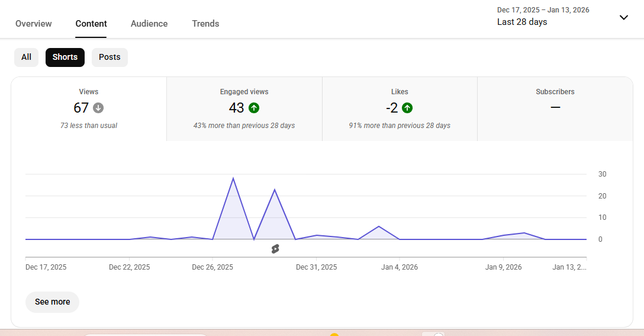The width and height of the screenshot is (644, 336).
Task: Switch to the Overview tab
Action: 34,24
